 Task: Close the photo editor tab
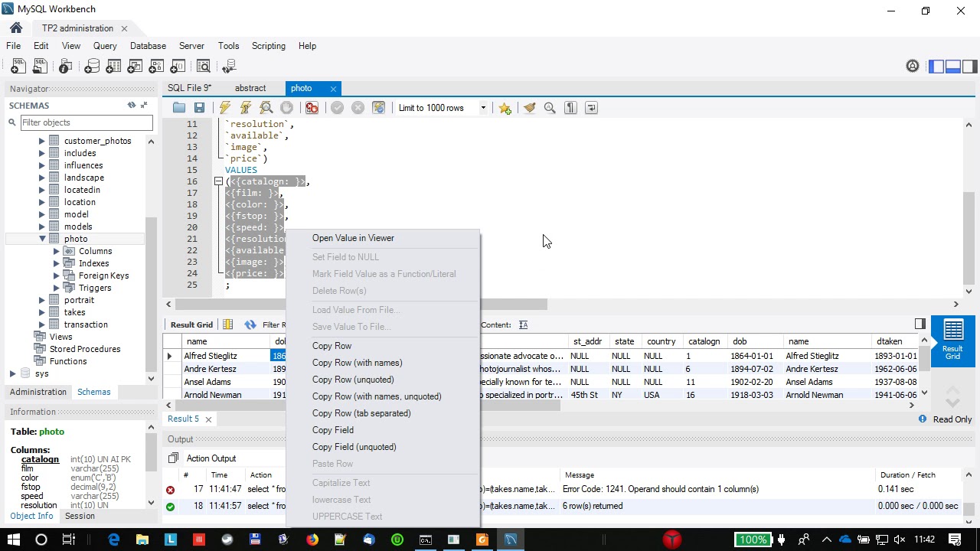pos(333,89)
